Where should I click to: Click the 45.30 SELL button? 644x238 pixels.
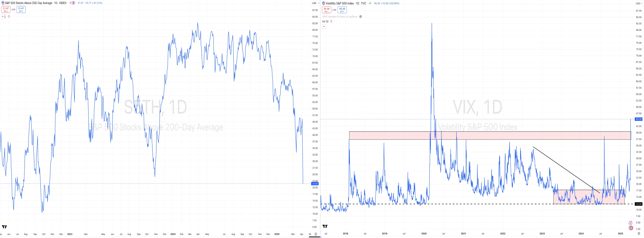(x=326, y=10)
